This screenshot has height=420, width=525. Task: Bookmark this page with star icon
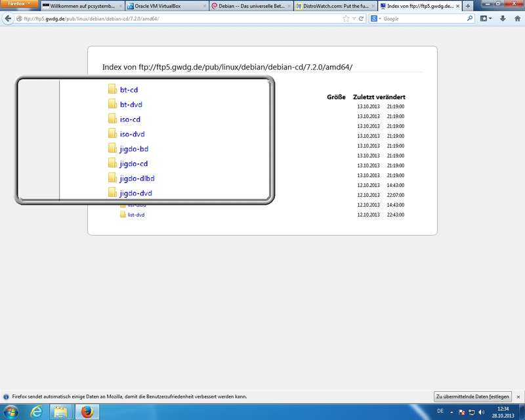click(x=346, y=19)
